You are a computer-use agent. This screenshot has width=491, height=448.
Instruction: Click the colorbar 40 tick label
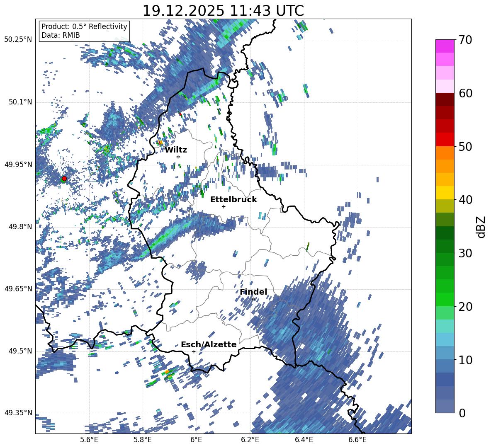(x=466, y=200)
